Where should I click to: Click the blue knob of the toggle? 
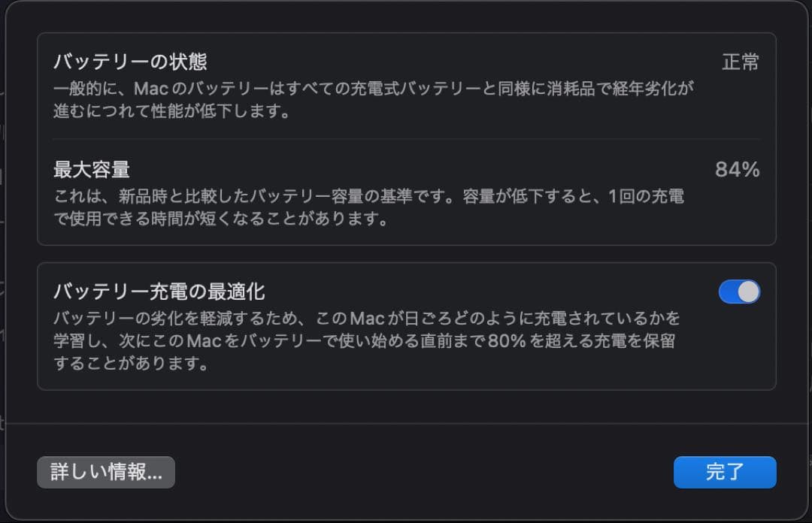click(747, 292)
